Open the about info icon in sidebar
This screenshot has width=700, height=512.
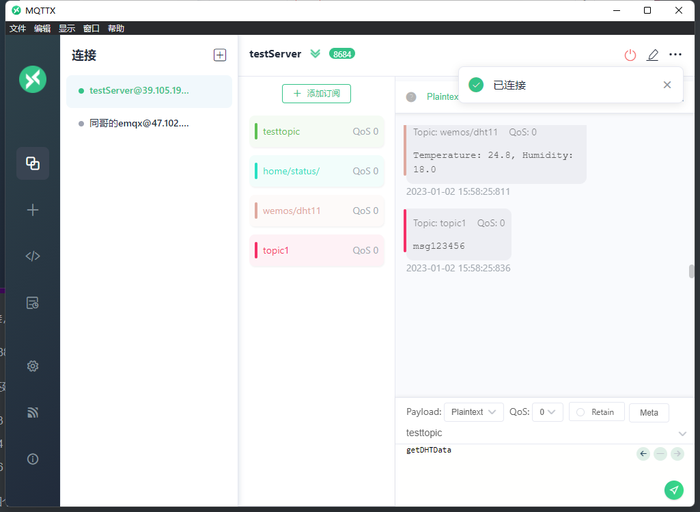33,459
